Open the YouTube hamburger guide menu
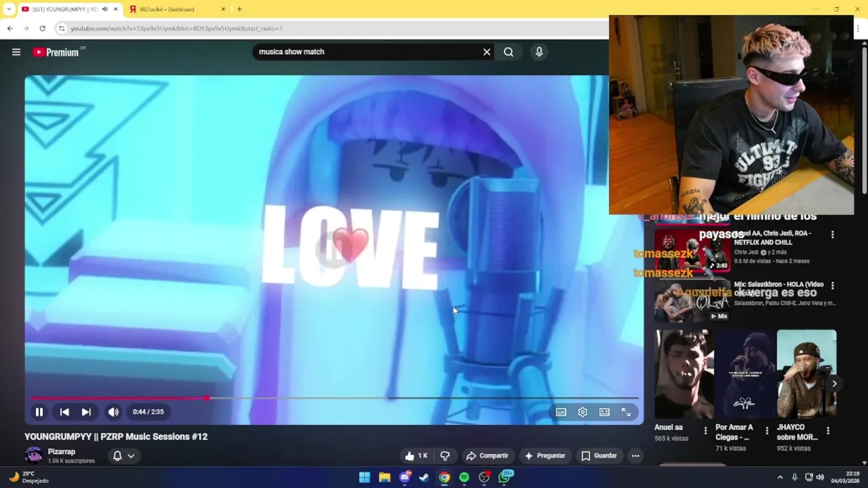 click(x=16, y=52)
